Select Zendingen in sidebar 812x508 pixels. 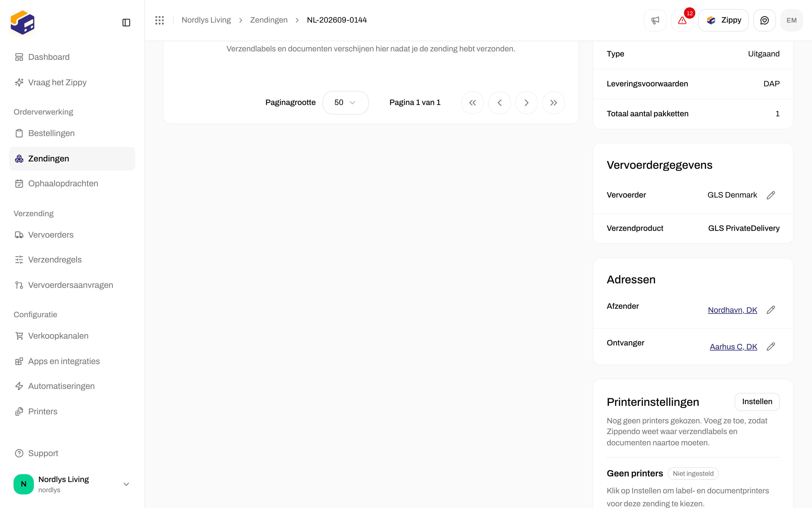(x=72, y=159)
